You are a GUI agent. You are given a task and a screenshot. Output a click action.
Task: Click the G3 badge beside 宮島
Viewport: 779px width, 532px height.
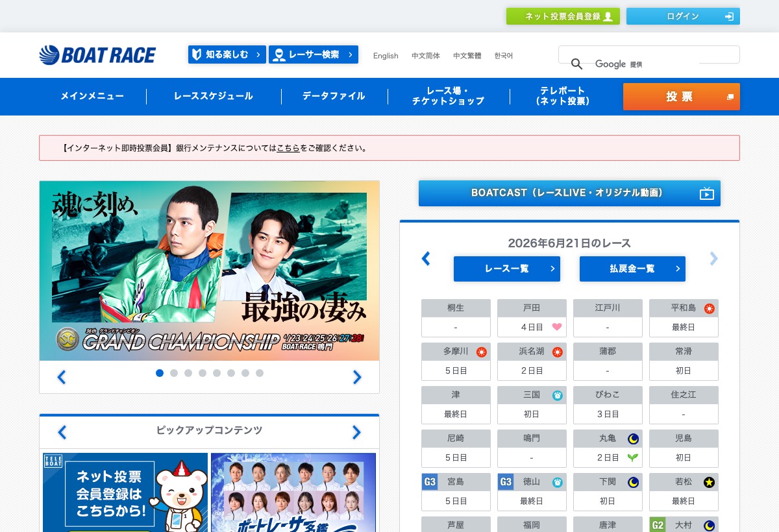[x=430, y=481]
